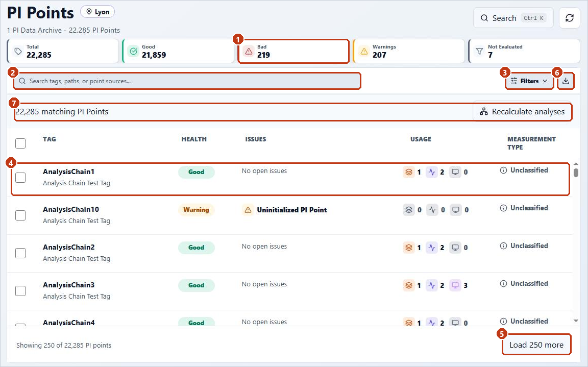Click info icon beside AnalysisChain2 Unclassified
Viewport: 588px width, 367px height.
(x=504, y=246)
